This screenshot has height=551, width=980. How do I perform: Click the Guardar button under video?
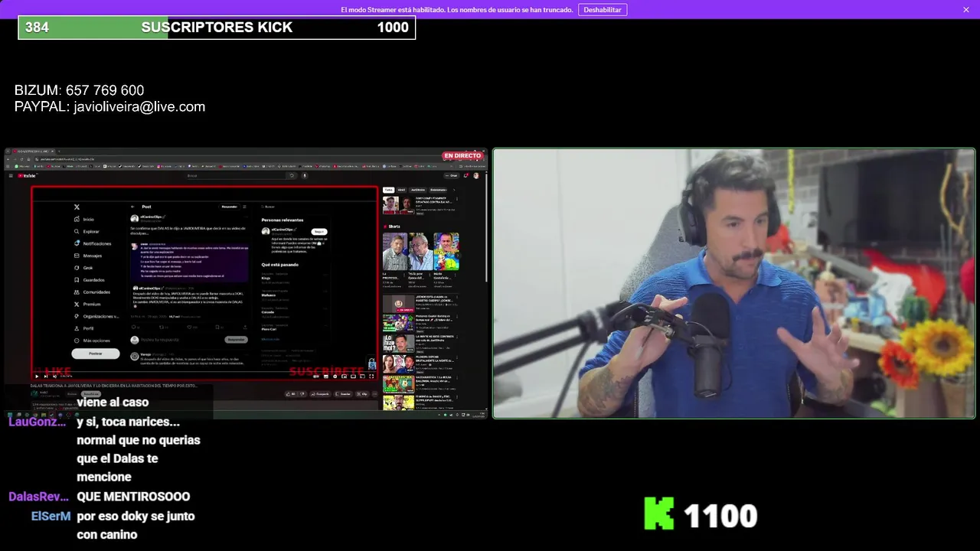[343, 394]
